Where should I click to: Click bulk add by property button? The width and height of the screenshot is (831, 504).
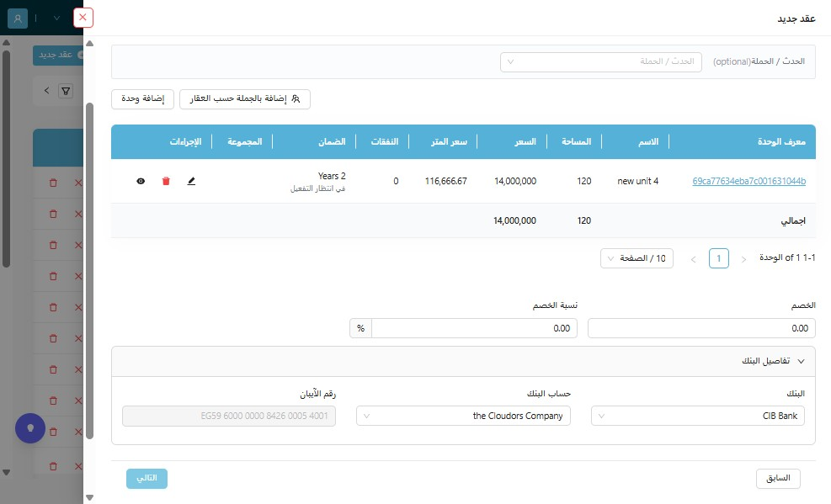[245, 99]
